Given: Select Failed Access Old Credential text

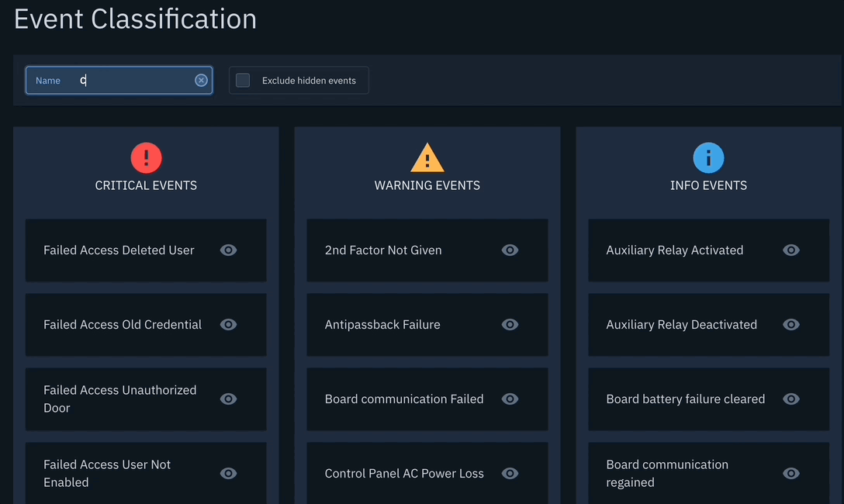Looking at the screenshot, I should (x=123, y=325).
